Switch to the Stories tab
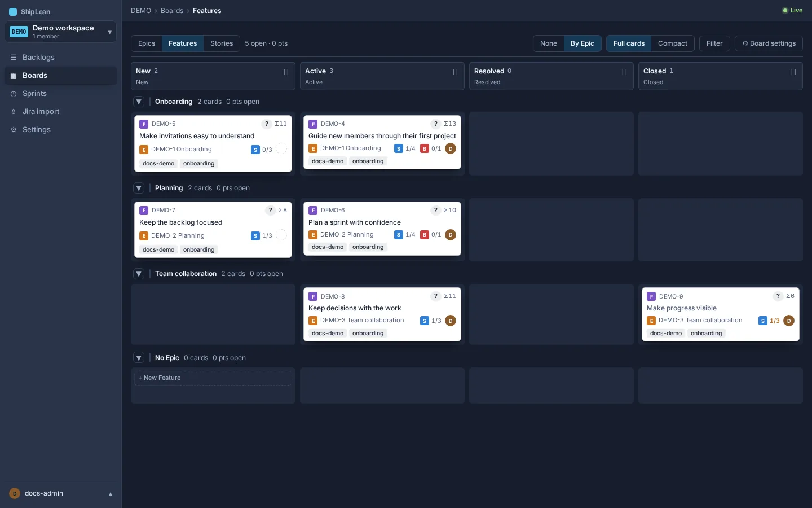Screen dimensions: 812x508 coord(222,43)
